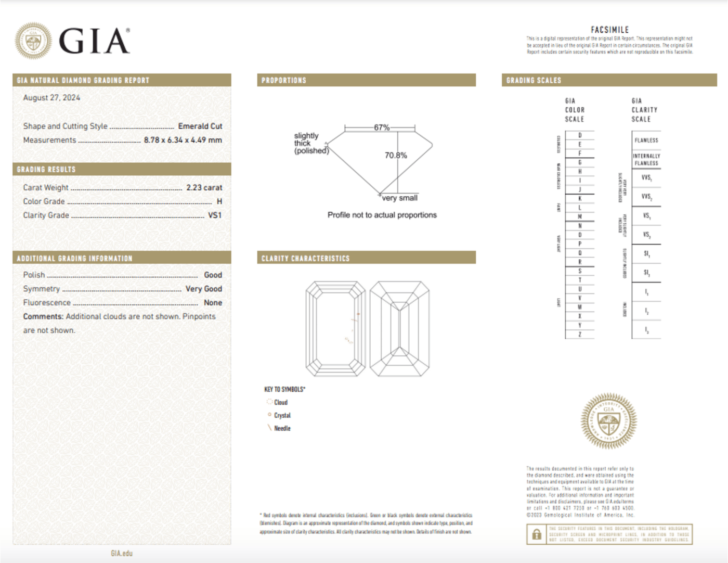Click the security features notice box text
Screen dimensions: 728x563
click(x=619, y=534)
